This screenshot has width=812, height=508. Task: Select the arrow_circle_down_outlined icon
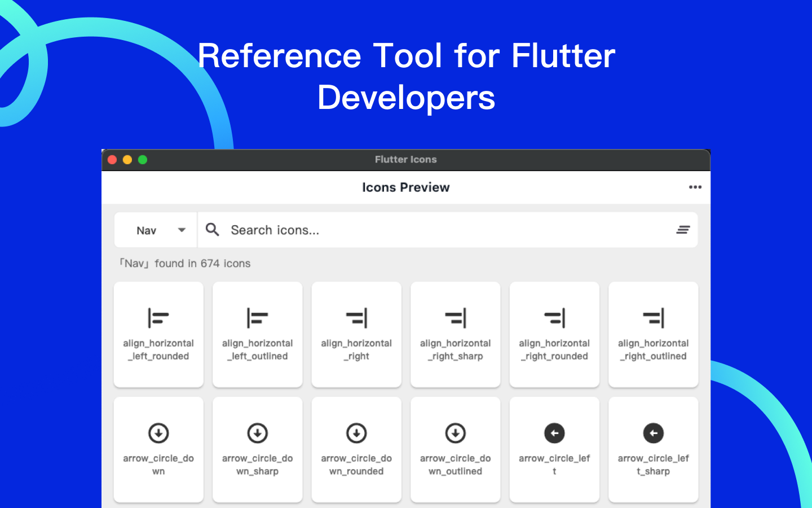click(x=456, y=449)
